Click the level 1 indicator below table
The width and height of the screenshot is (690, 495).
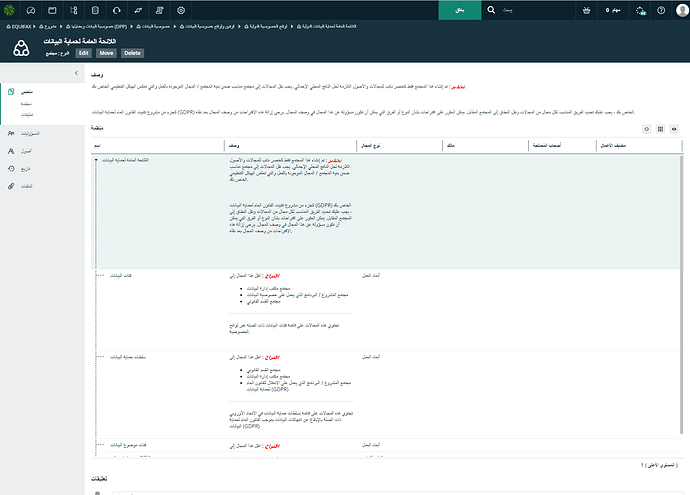659,465
